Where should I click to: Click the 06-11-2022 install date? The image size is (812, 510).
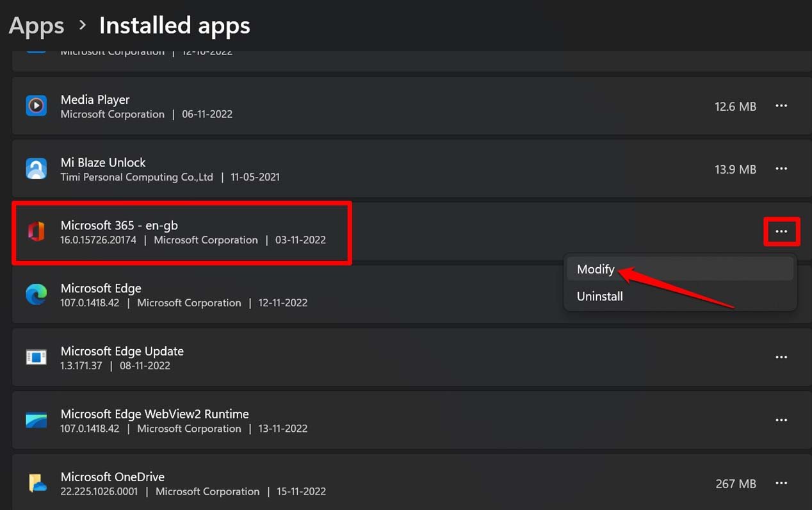click(x=207, y=115)
